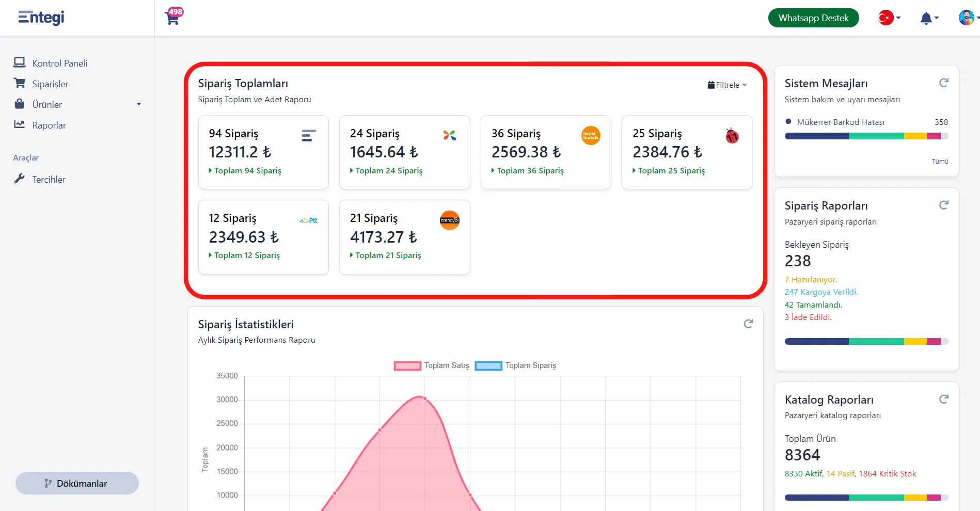Click the Sistem Mesajları progress bar
Screen dimensions: 980x511
click(x=866, y=136)
